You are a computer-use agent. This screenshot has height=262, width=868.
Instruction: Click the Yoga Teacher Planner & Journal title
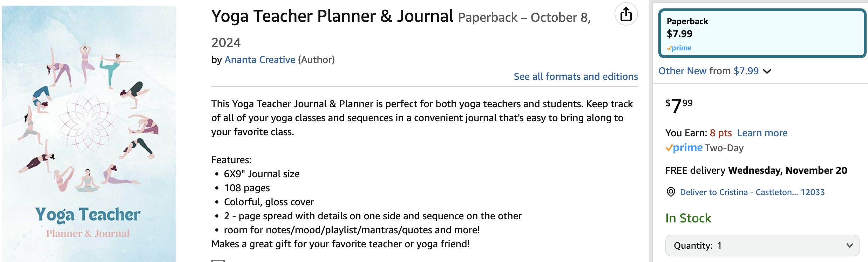[332, 16]
